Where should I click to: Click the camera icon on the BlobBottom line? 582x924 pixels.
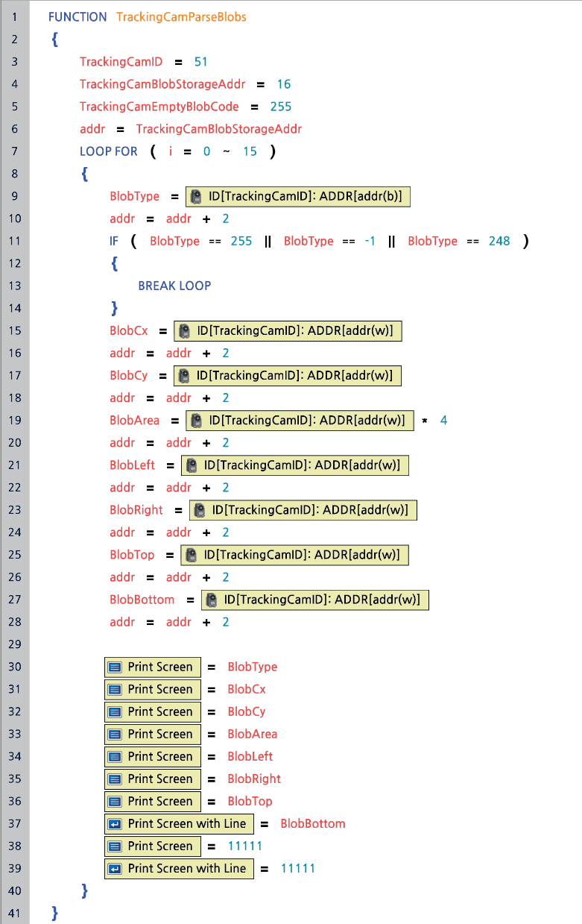212,600
